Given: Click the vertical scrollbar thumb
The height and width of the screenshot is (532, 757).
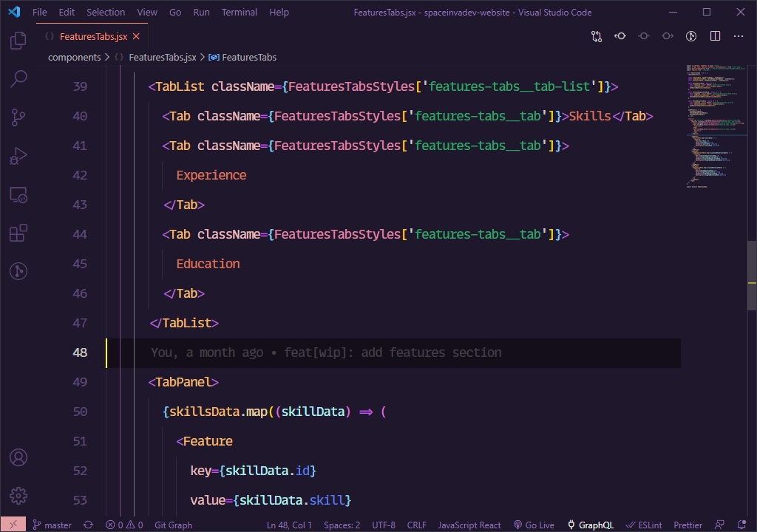Looking at the screenshot, I should (x=752, y=275).
